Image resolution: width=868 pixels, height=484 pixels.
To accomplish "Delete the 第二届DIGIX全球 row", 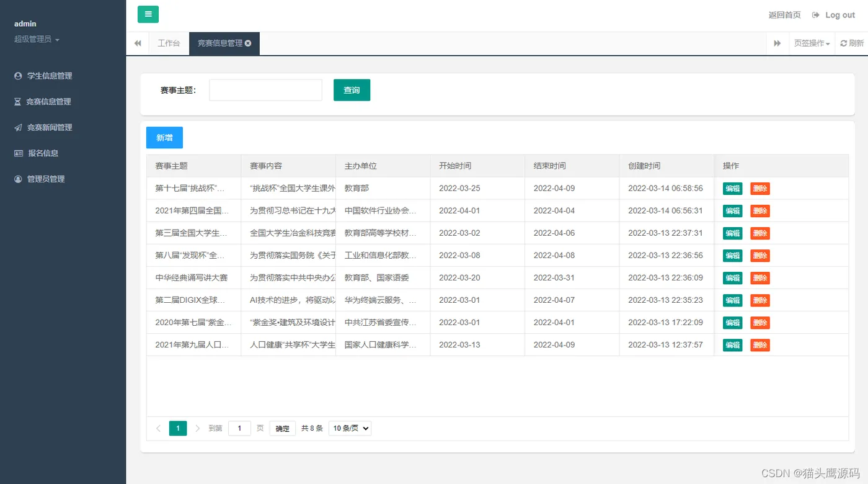I will pos(760,300).
